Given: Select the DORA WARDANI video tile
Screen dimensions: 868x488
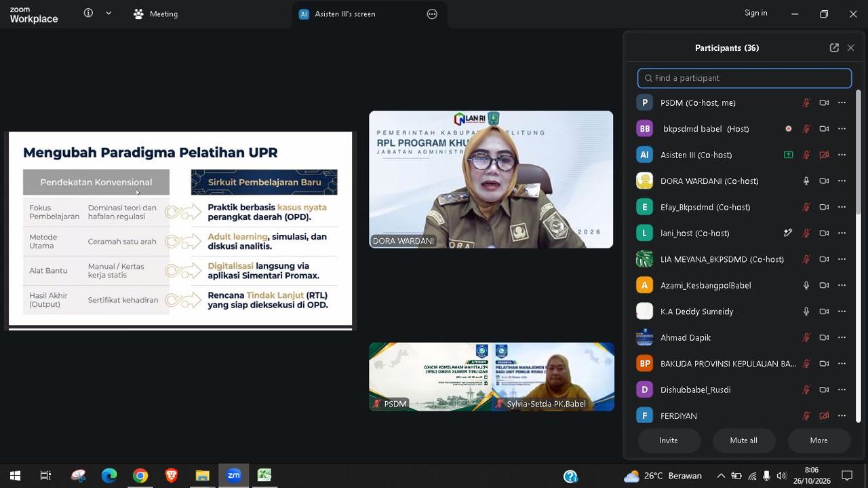Looking at the screenshot, I should click(491, 179).
